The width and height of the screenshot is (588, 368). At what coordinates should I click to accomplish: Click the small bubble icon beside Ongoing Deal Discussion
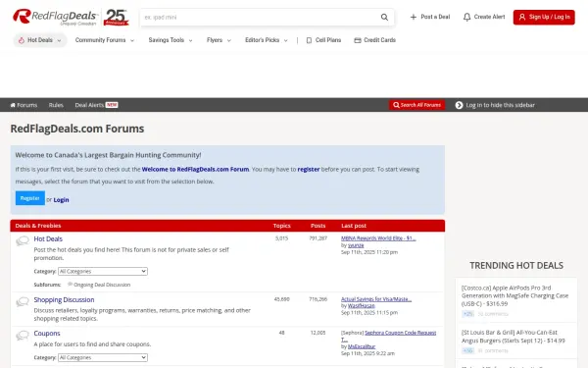70,285
